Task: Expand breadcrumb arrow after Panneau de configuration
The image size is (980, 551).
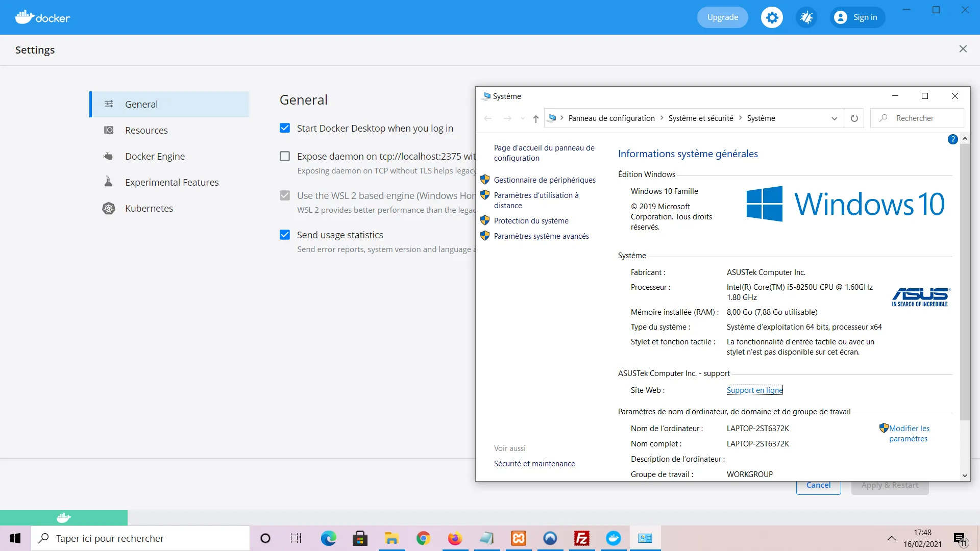Action: (662, 118)
